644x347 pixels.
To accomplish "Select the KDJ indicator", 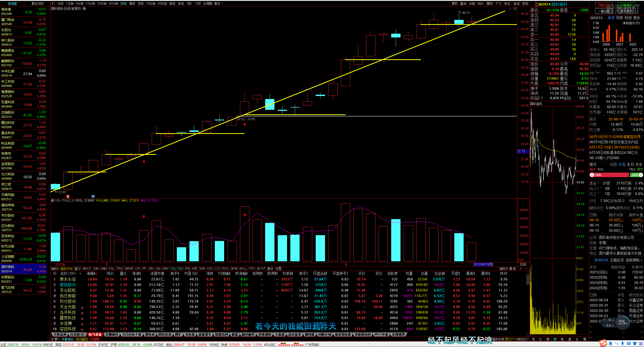I will pyautogui.click(x=210, y=269).
